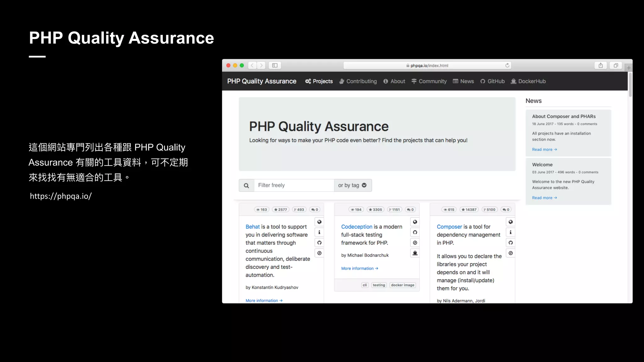
Task: Click 'by Konstantin Kudryashov' author text
Action: click(x=272, y=288)
